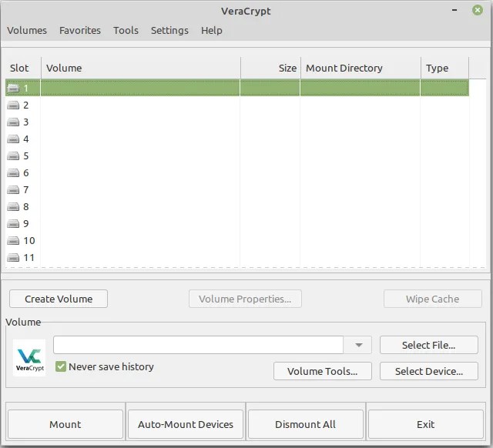Click the Wipe Cache button
The width and height of the screenshot is (493, 448).
tap(433, 299)
